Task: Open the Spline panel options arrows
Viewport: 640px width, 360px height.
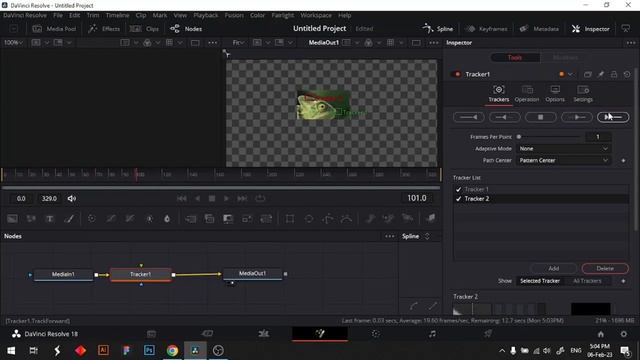Action: (427, 236)
